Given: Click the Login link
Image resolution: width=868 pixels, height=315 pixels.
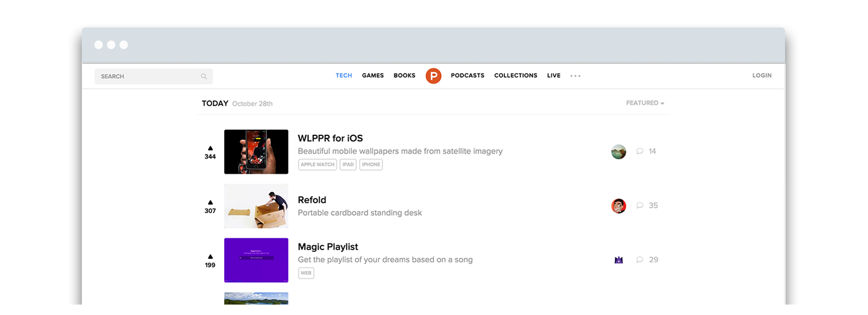Looking at the screenshot, I should (762, 75).
